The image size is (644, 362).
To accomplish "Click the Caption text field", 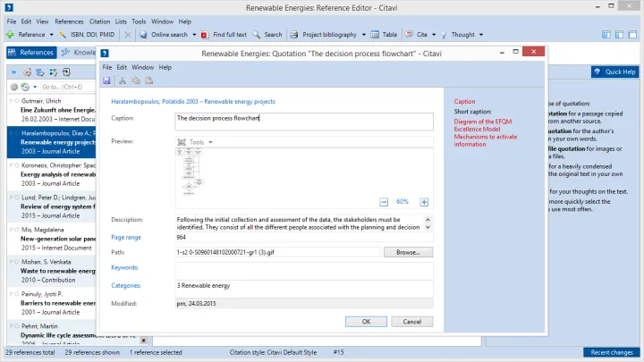I will pos(304,122).
